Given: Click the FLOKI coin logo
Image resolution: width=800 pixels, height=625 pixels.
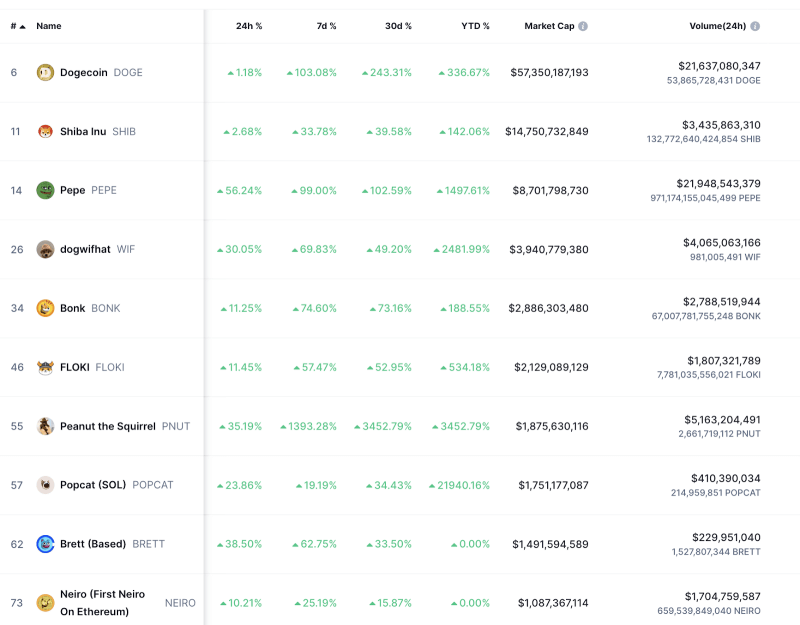Looking at the screenshot, I should pyautogui.click(x=45, y=367).
